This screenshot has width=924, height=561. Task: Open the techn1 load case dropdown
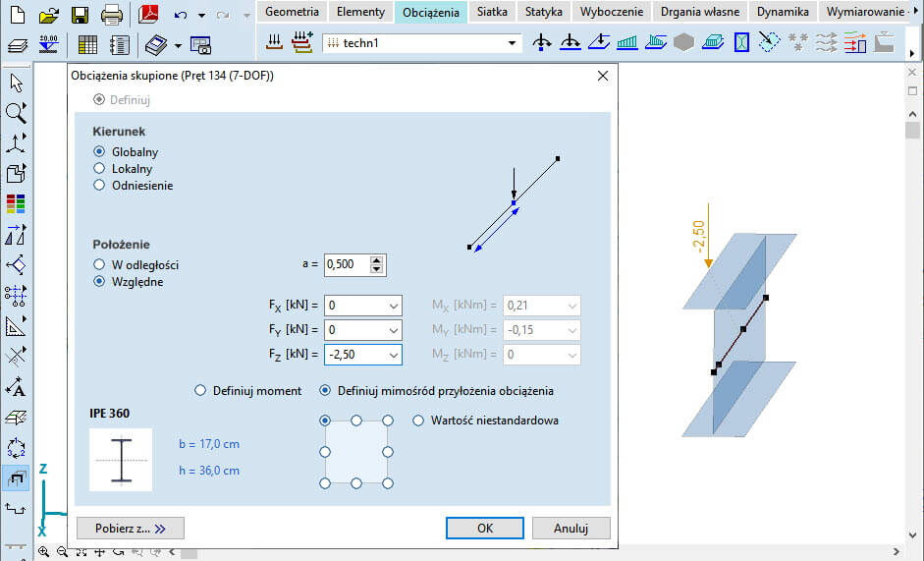pyautogui.click(x=513, y=43)
